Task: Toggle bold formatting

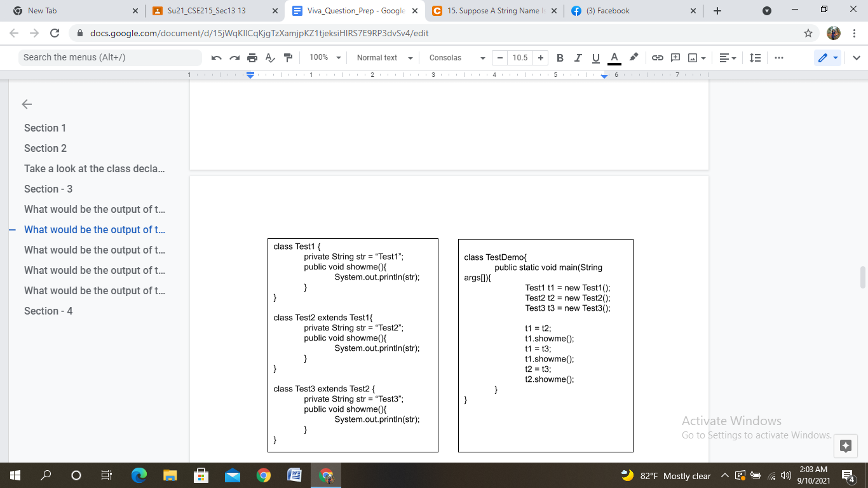Action: [560, 57]
